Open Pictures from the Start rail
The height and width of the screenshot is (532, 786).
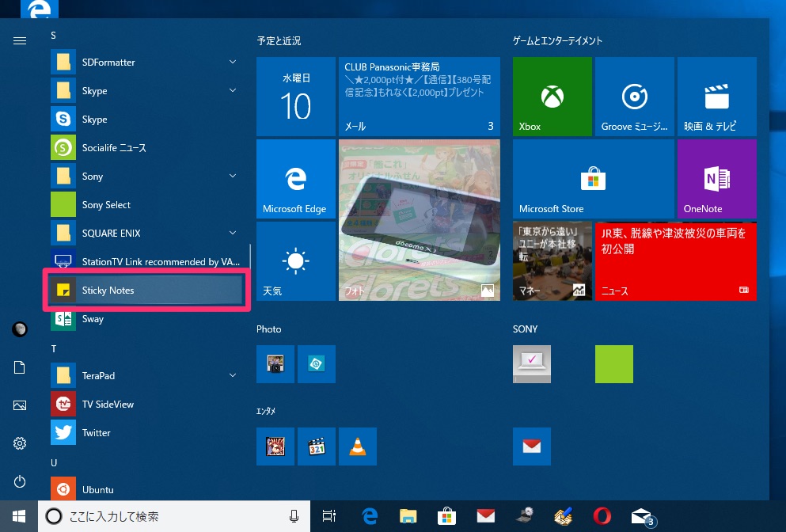point(20,405)
